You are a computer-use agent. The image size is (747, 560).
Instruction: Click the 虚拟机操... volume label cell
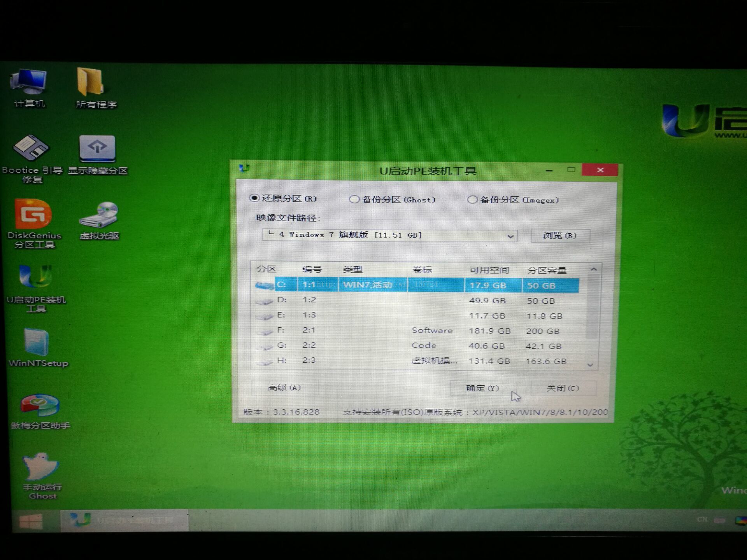pos(434,360)
